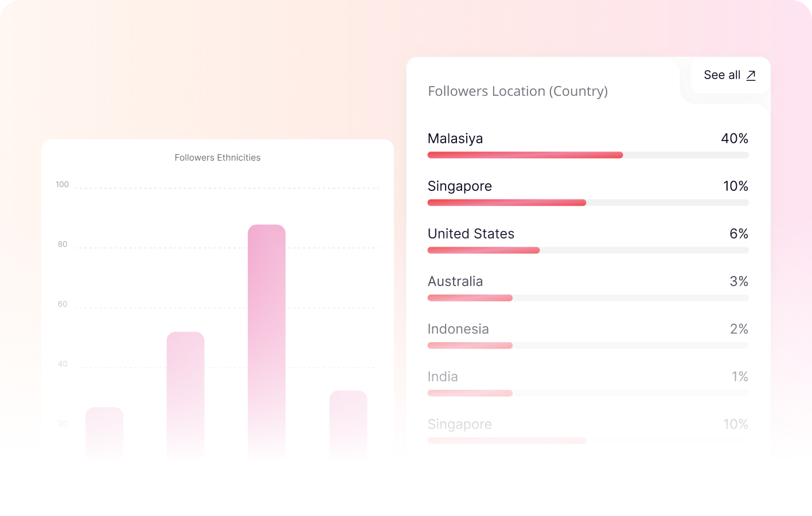Screen dimensions: 812x516
Task: Click the tallest bar in ethnicities chart
Action: click(267, 341)
